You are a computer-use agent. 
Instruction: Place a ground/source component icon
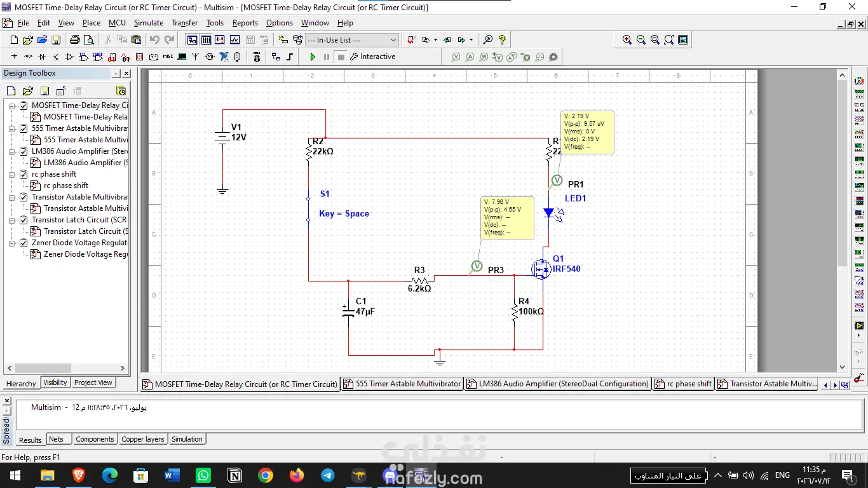coord(14,57)
